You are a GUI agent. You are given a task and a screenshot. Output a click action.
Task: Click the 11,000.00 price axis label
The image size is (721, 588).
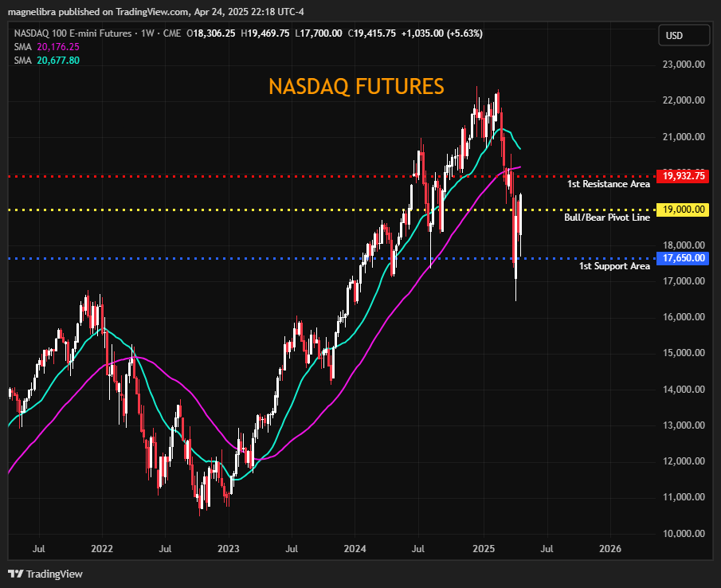tap(684, 497)
